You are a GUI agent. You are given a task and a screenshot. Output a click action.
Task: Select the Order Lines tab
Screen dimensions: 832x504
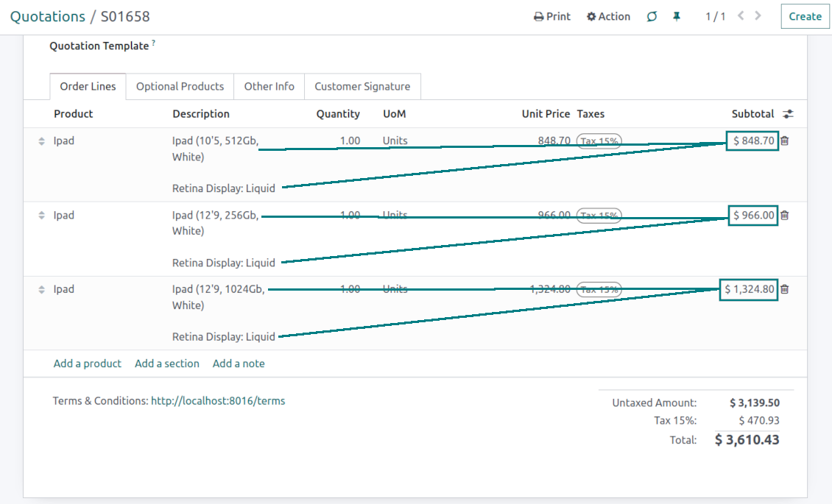[88, 86]
